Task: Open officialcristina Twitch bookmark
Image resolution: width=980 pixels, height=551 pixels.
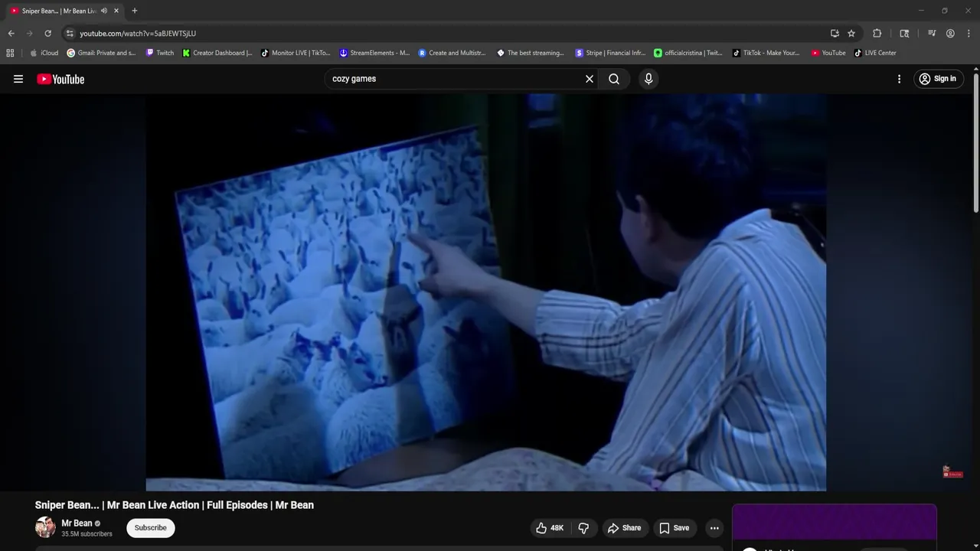Action: [x=688, y=53]
